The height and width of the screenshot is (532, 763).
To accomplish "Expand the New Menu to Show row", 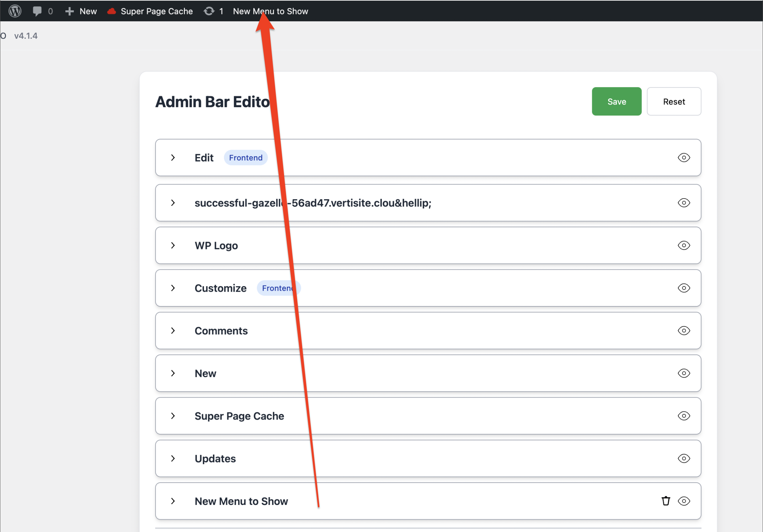I will tap(173, 501).
